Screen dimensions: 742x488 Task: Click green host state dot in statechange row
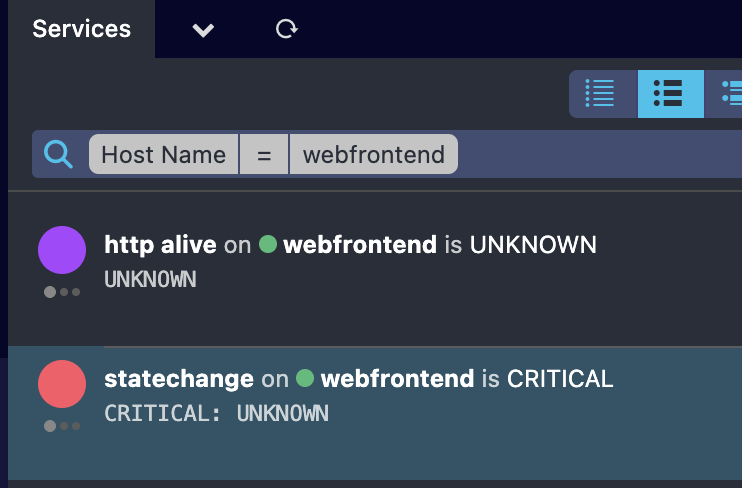coord(305,378)
